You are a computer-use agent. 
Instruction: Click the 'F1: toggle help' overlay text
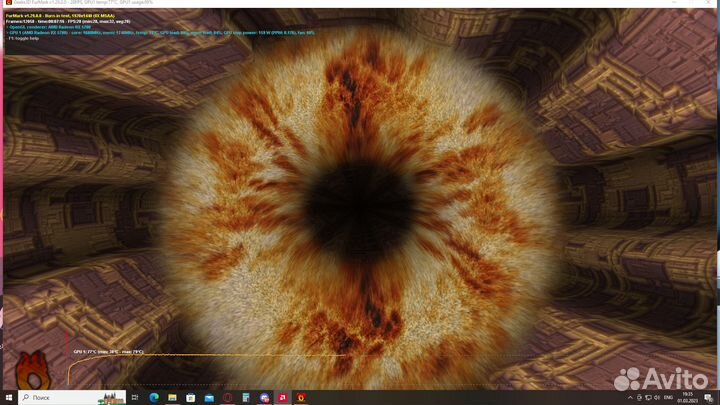click(x=23, y=39)
